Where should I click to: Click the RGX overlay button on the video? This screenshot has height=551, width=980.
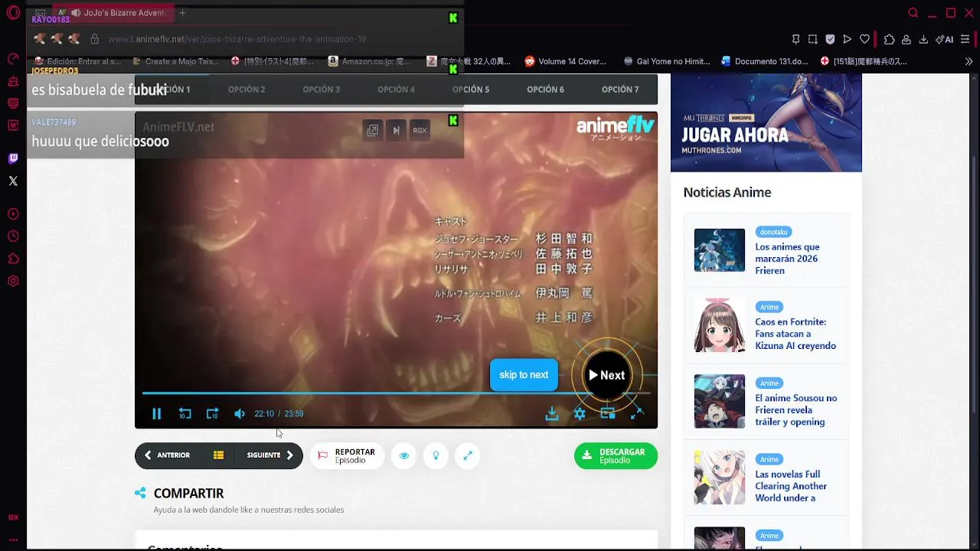point(420,130)
